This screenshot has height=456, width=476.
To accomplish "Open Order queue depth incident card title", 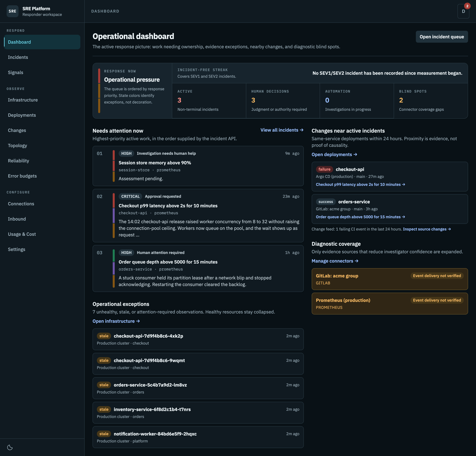I will click(x=168, y=262).
